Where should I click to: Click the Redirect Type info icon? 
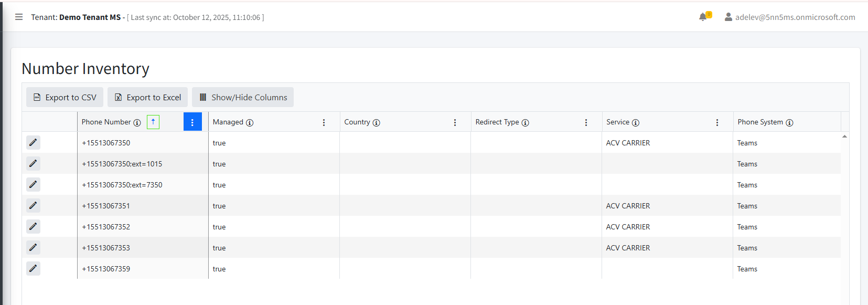[525, 122]
